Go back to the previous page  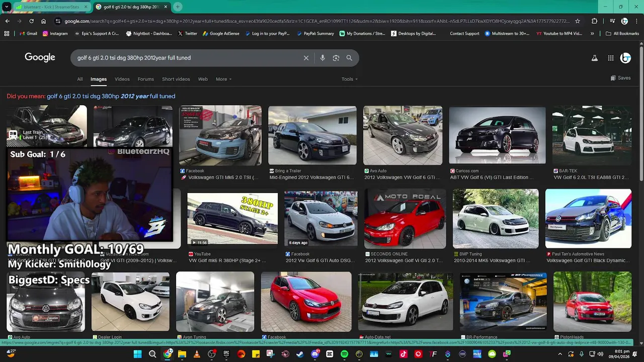7,21
